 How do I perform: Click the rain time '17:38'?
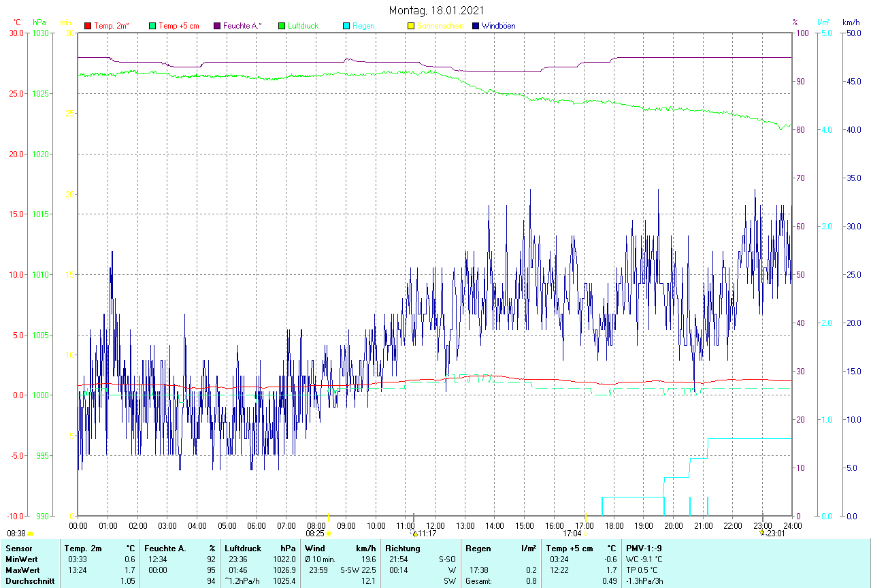(x=478, y=570)
